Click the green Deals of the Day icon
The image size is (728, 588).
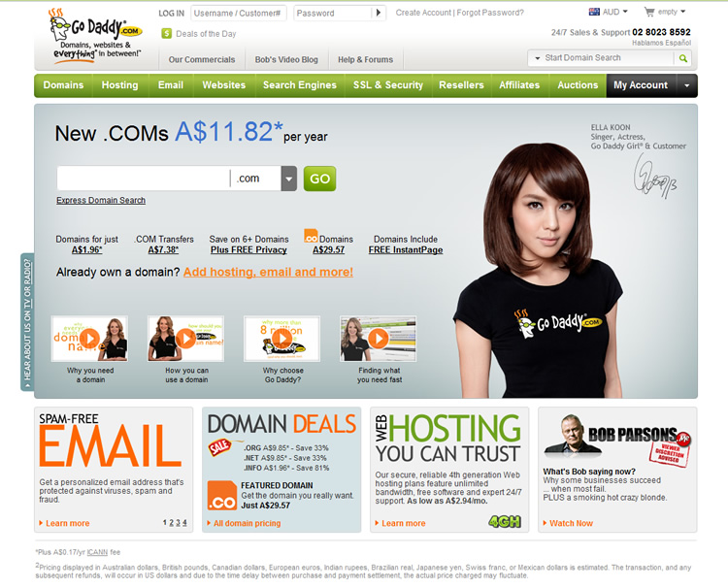(167, 33)
